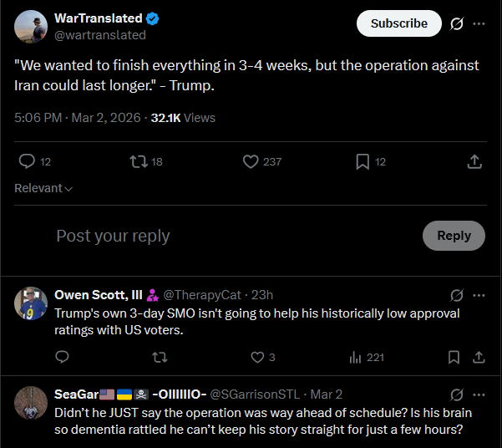The image size is (502, 448).
Task: Share WarTranslated's post via share icon
Action: coord(474,161)
